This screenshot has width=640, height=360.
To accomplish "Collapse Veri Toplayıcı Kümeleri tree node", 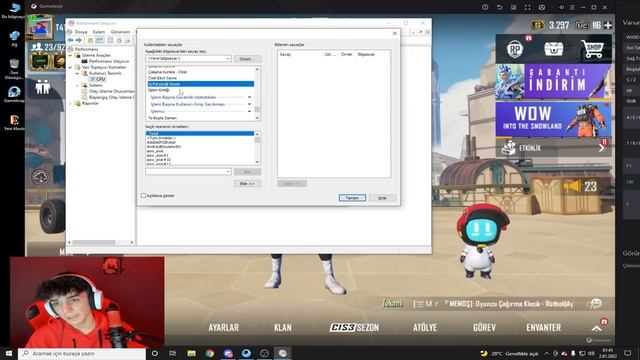I will [71, 67].
